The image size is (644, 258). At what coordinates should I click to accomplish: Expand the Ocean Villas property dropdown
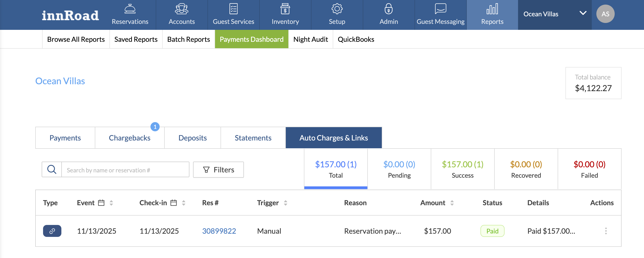pyautogui.click(x=583, y=14)
